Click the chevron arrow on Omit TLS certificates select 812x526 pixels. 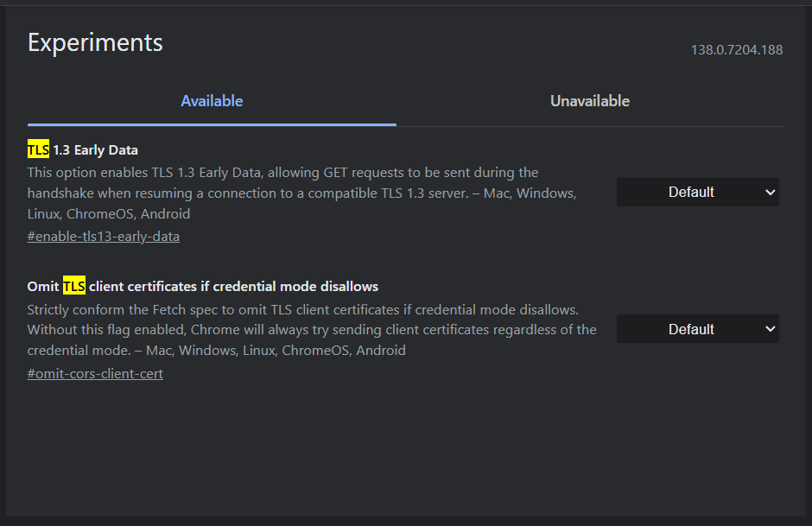tap(771, 329)
